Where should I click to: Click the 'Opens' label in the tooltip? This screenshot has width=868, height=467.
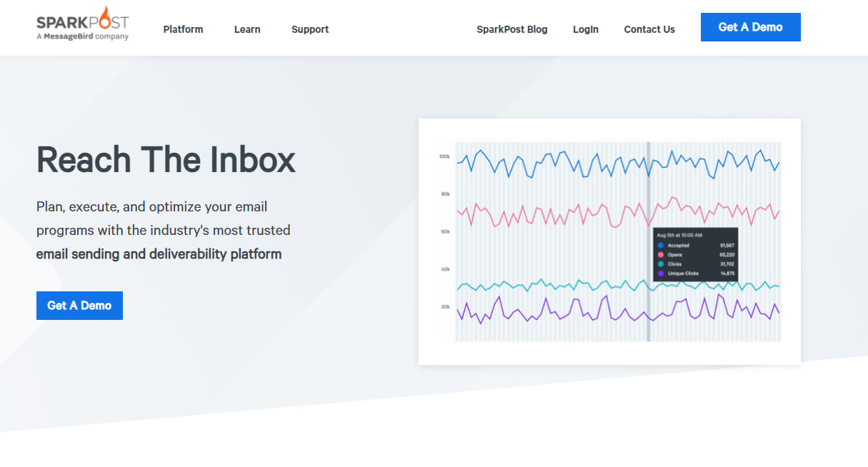tap(675, 255)
